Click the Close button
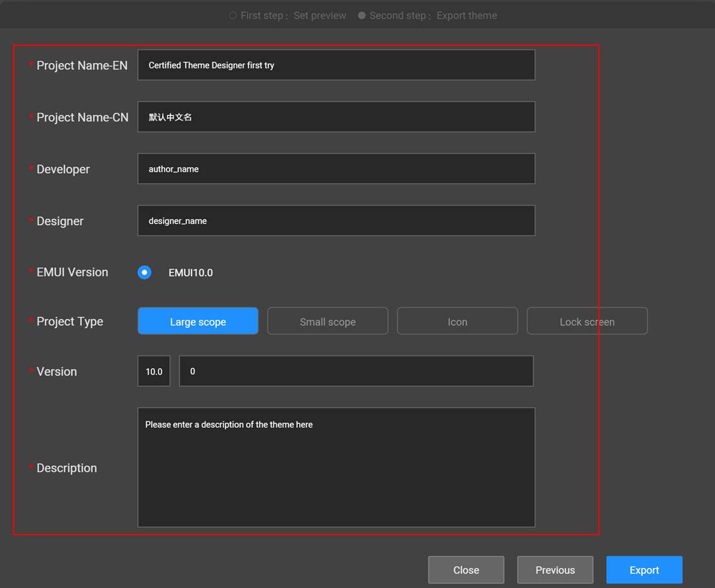The height and width of the screenshot is (588, 715). (x=466, y=570)
